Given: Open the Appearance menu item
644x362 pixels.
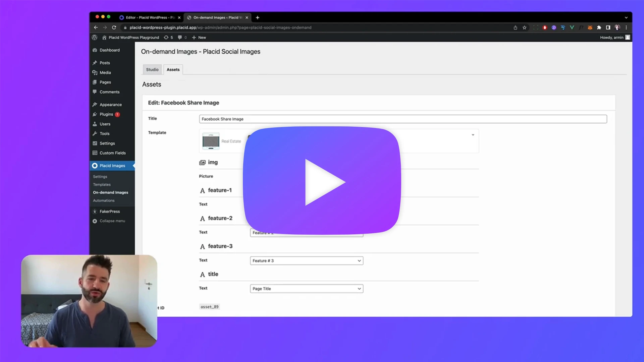Looking at the screenshot, I should coord(112,105).
